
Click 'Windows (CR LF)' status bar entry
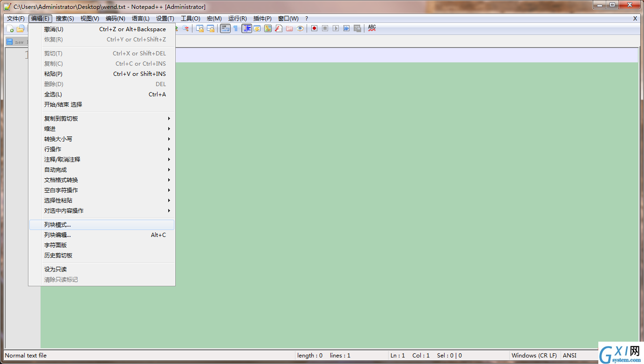tap(534, 356)
